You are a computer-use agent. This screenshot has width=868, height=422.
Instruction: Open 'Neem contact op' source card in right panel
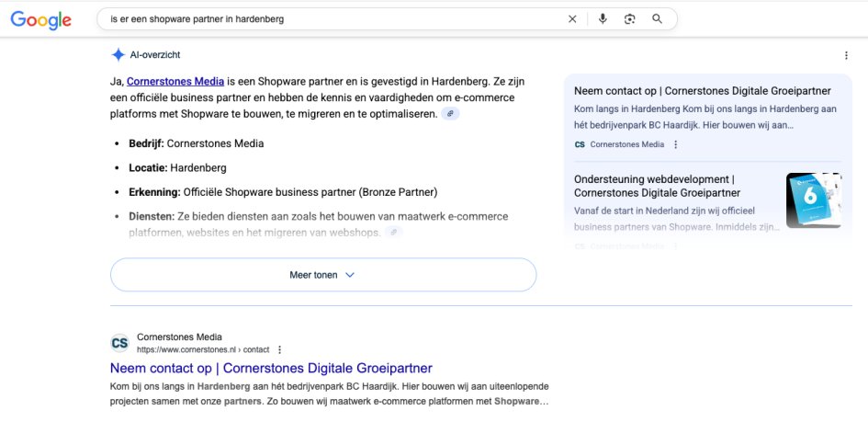[702, 91]
